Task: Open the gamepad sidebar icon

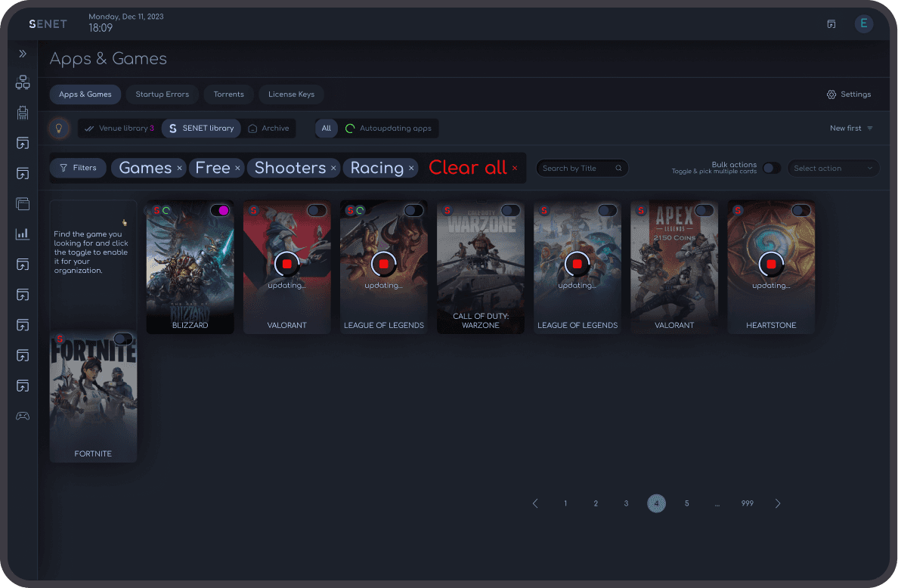Action: tap(23, 416)
